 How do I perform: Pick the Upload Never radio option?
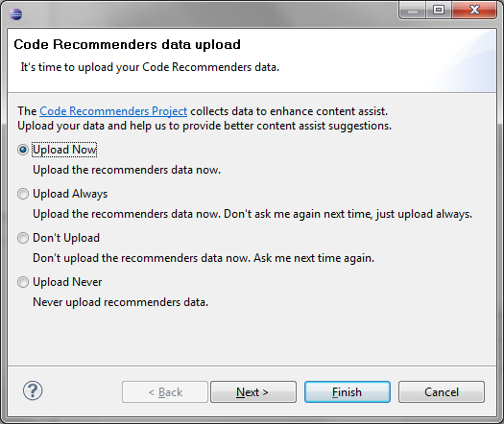[23, 282]
